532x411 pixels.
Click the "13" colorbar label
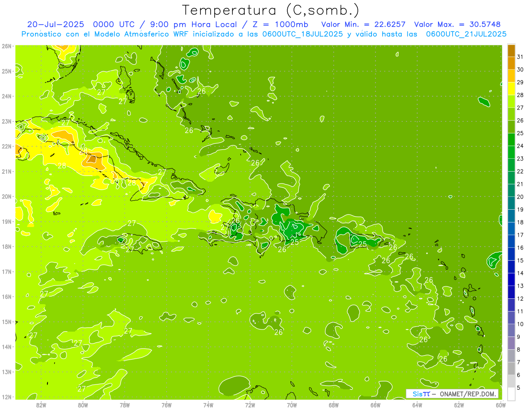tap(520, 286)
